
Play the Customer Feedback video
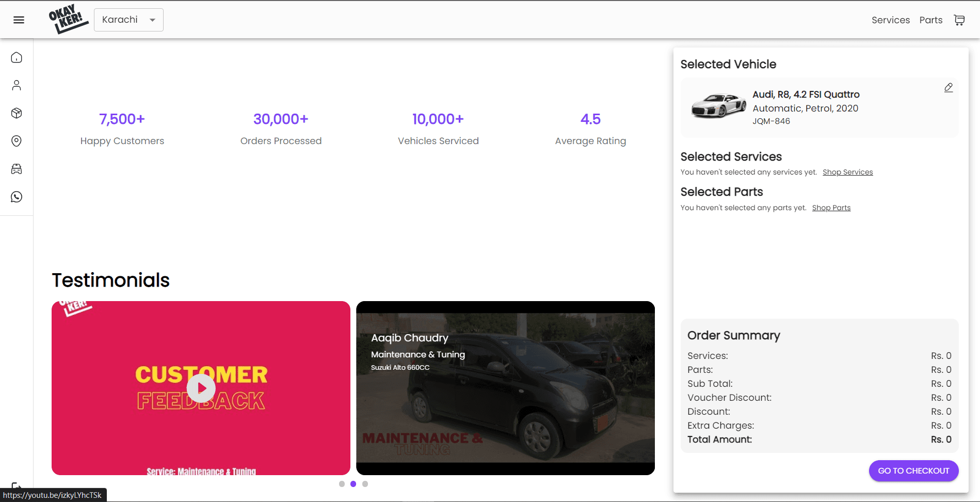[x=201, y=388]
